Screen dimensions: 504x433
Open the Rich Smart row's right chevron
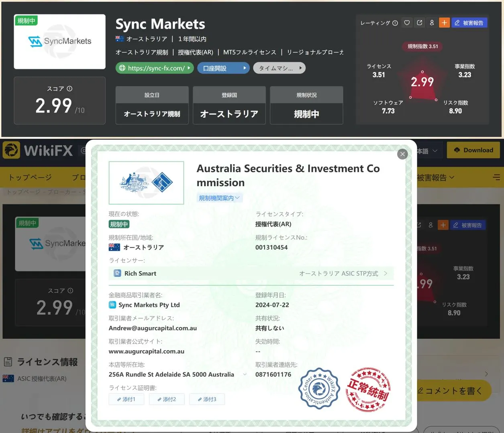pyautogui.click(x=386, y=273)
